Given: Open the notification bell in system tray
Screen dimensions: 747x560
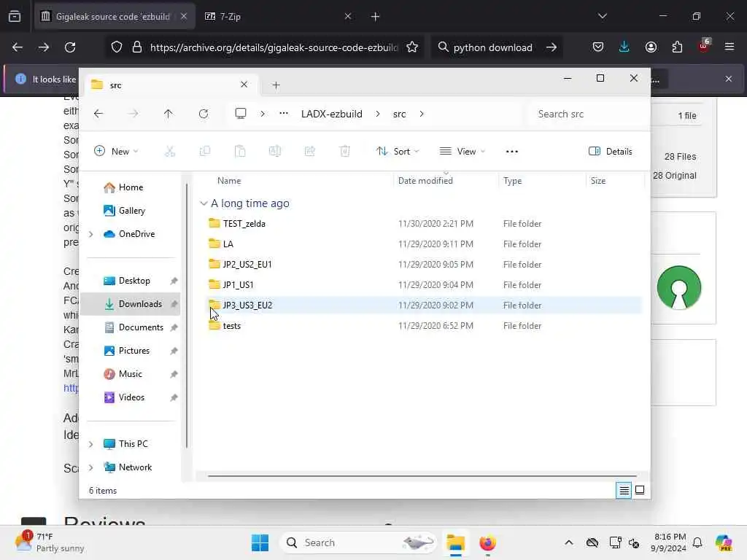Looking at the screenshot, I should tap(697, 542).
